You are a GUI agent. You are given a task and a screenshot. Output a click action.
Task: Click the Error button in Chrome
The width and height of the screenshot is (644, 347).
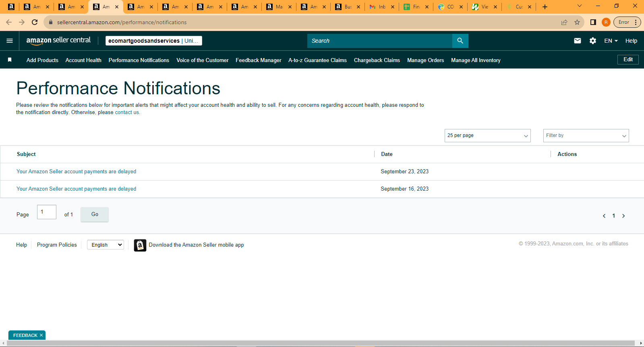coord(624,22)
